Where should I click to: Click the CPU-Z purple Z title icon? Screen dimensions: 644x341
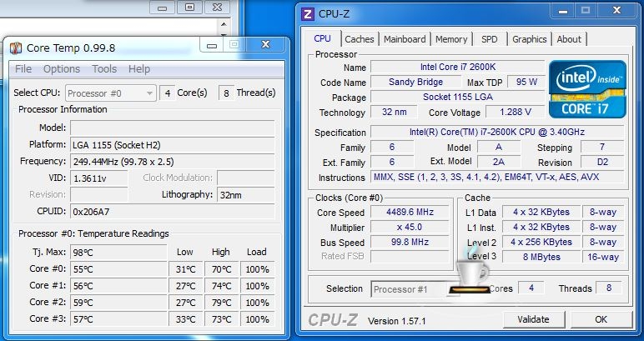pos(308,13)
